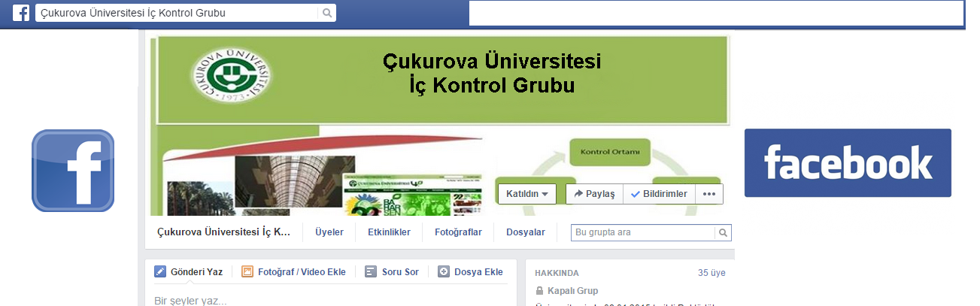Screen dimensions: 980x306
Task: Click the Soru Sor poll icon
Action: [x=370, y=272]
